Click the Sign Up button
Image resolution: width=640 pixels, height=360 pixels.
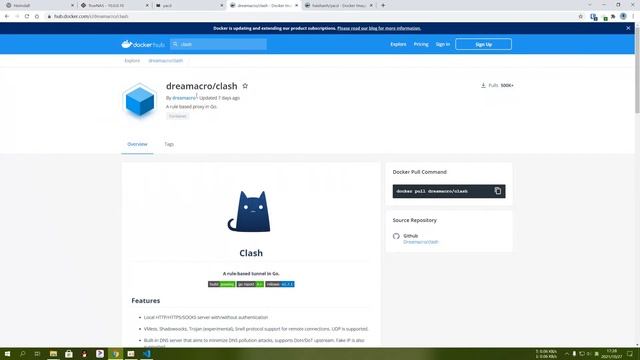coord(483,44)
